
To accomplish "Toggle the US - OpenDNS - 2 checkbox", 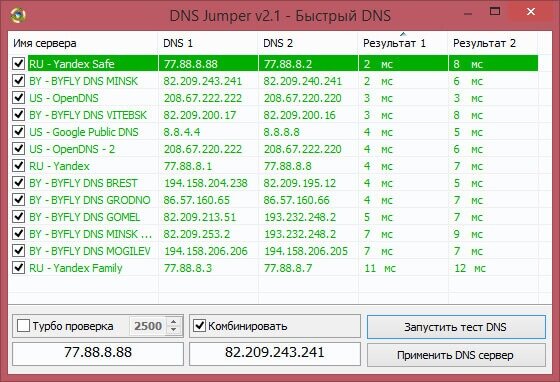I will (x=19, y=149).
